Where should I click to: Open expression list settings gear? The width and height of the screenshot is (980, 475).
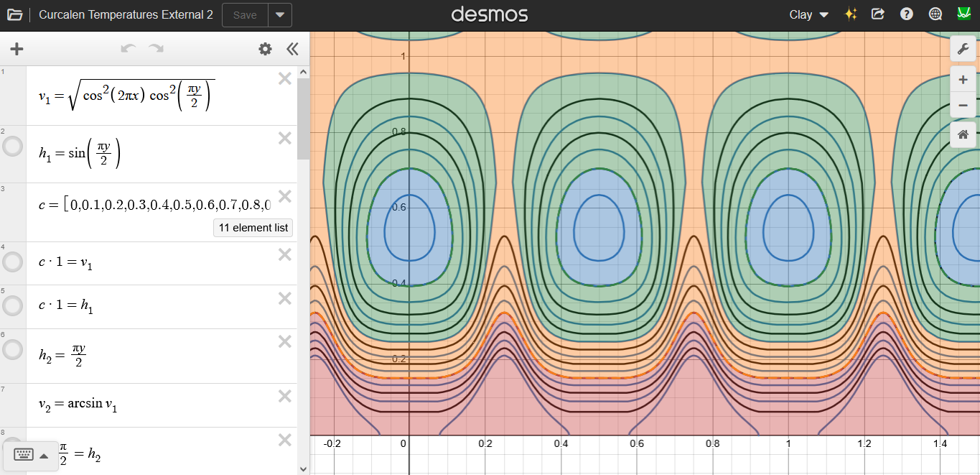tap(266, 49)
